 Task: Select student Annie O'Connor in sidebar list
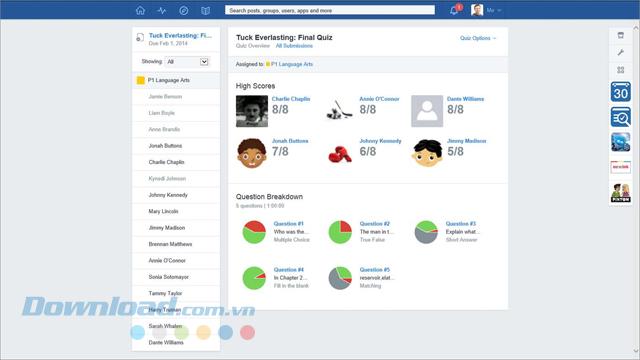coord(167,260)
